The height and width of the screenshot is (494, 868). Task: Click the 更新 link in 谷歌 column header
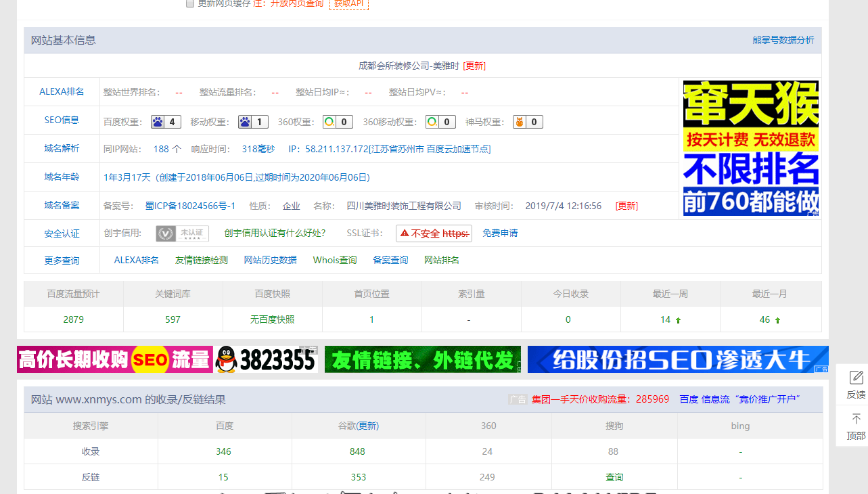pos(368,426)
